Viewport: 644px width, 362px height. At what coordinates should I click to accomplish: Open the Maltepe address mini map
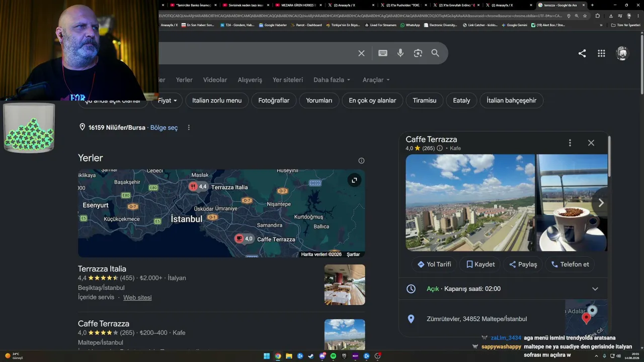point(586,318)
